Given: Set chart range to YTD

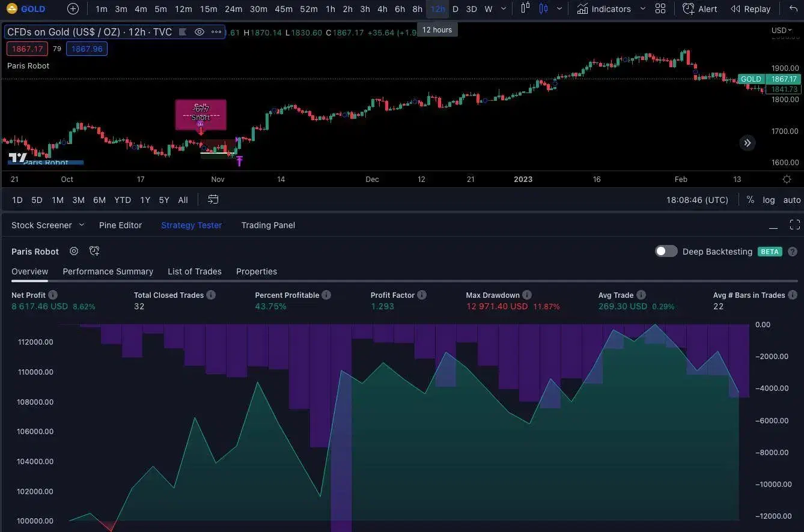Looking at the screenshot, I should tap(123, 200).
